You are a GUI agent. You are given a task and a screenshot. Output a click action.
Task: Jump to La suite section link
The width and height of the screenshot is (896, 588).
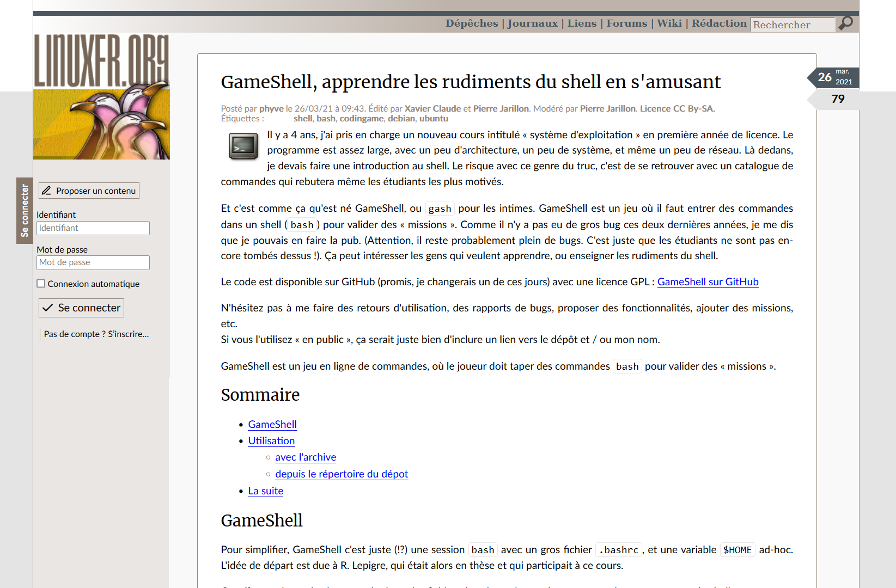pos(266,491)
